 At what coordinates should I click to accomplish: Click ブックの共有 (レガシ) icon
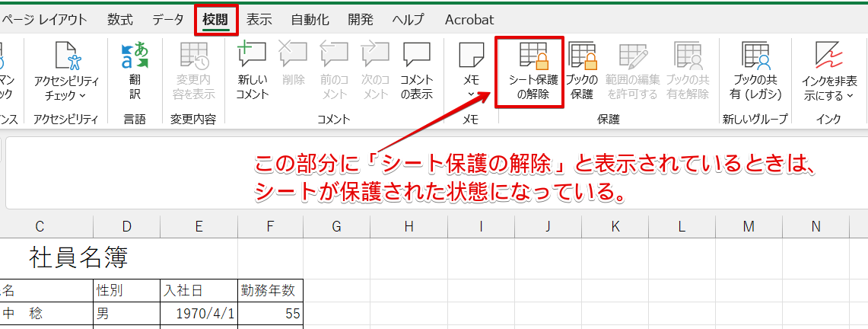755,71
